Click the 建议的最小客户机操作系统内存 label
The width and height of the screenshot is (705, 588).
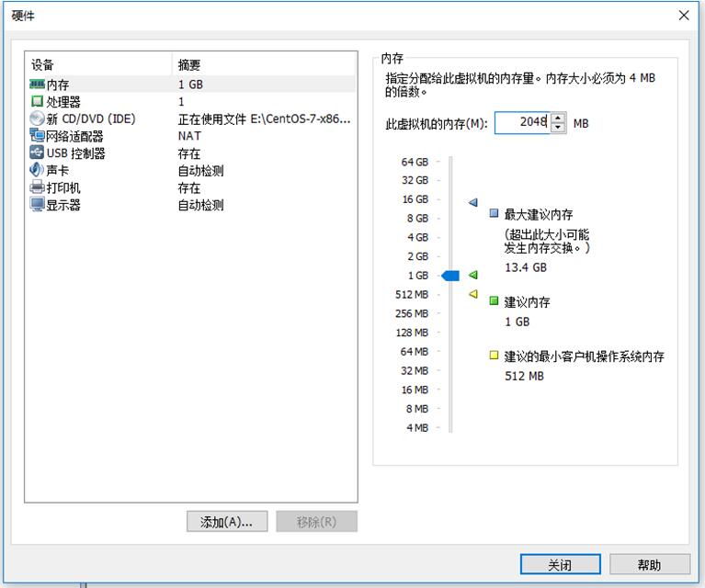(x=584, y=356)
